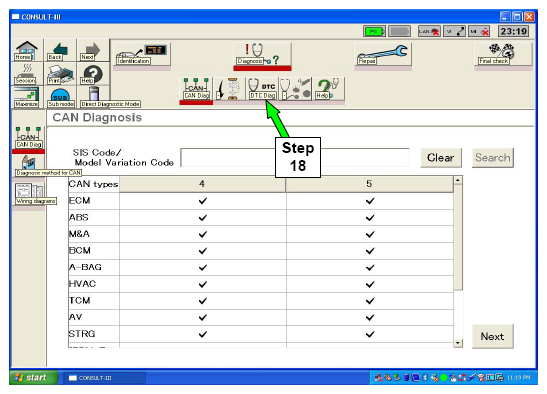
Task: Open the stethoscope symptom diagnosis icon
Action: coord(296,89)
